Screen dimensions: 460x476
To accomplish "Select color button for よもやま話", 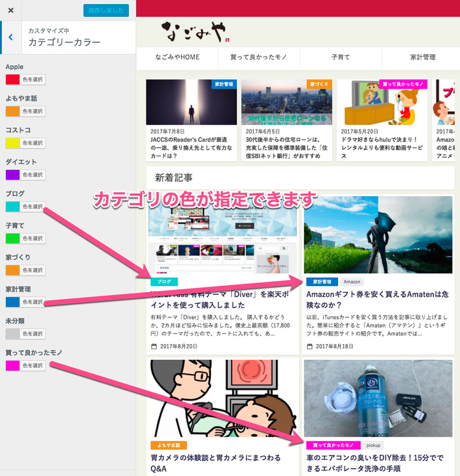I will [x=32, y=111].
